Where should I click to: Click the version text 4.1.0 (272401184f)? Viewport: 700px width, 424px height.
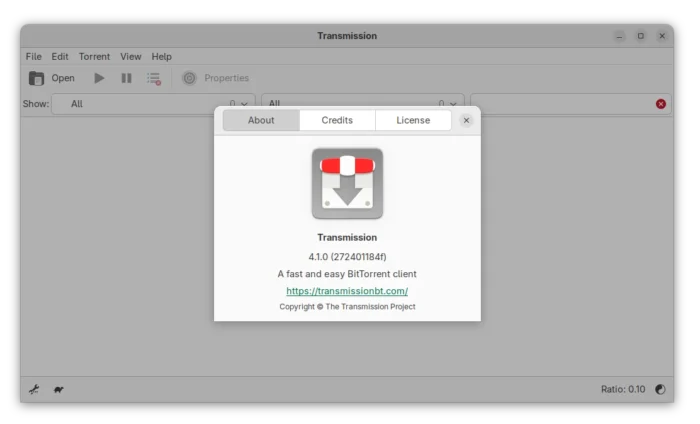347,257
